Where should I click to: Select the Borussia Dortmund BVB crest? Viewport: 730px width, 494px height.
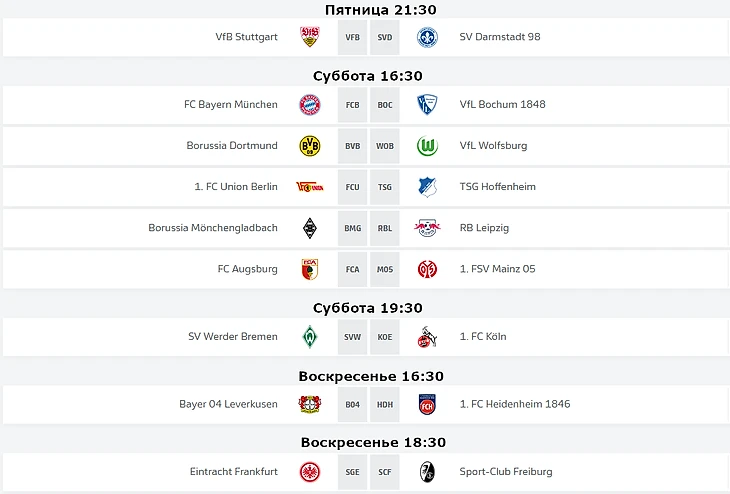point(309,146)
